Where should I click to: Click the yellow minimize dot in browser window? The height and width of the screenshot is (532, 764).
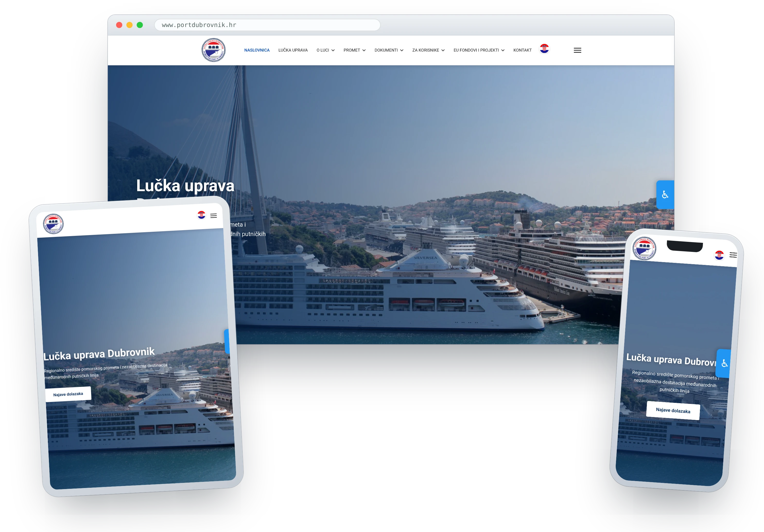click(x=129, y=25)
